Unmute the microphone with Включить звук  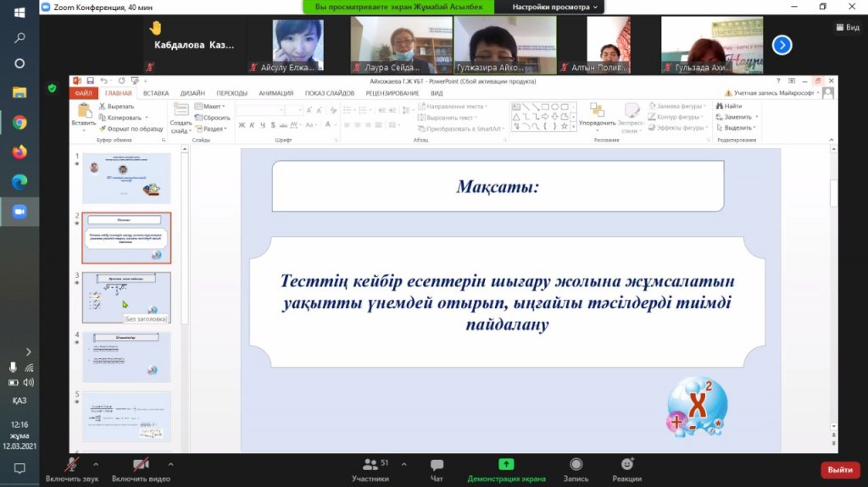(x=72, y=468)
